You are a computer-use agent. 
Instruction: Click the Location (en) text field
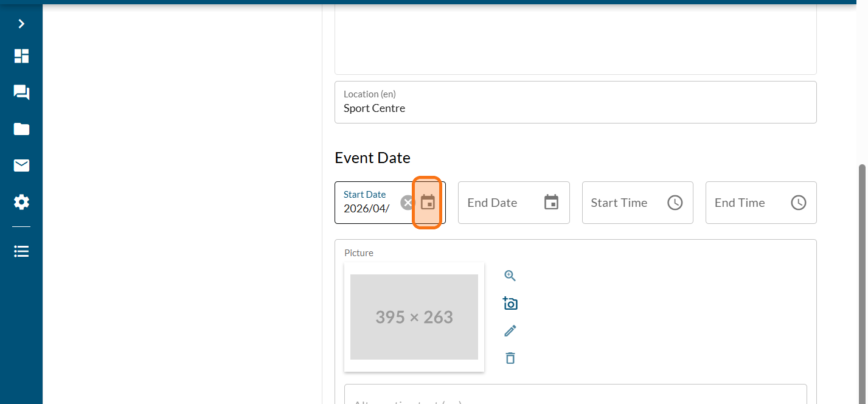[x=575, y=108]
